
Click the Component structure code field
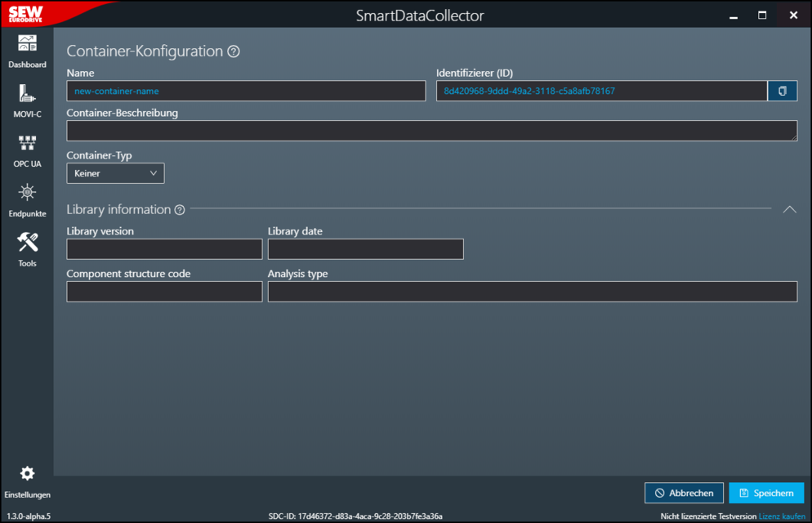point(164,292)
